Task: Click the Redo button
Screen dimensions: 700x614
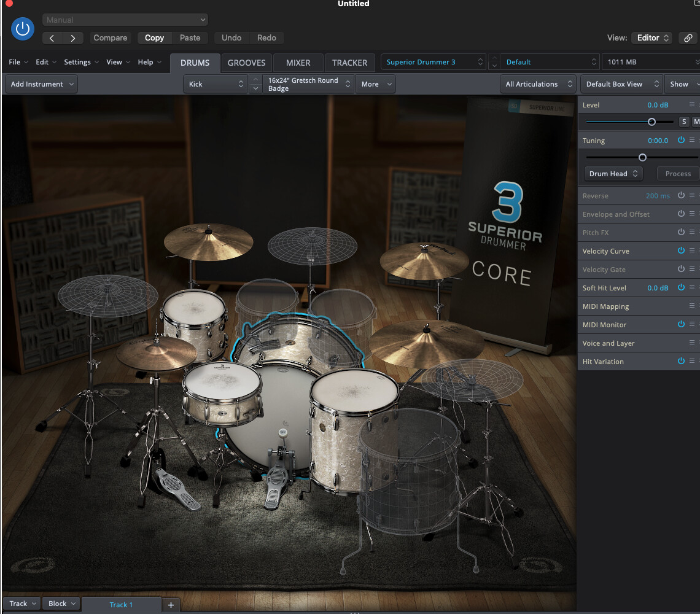Action: click(266, 38)
